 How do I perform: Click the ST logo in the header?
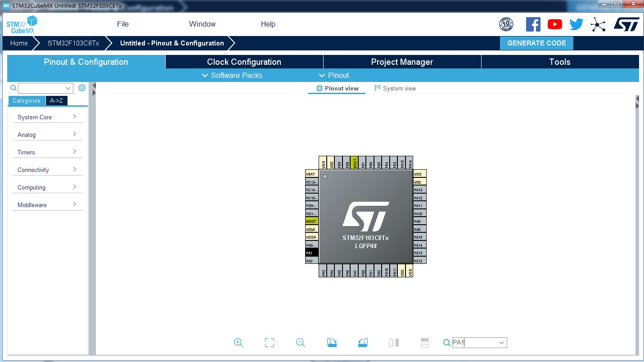pos(626,24)
